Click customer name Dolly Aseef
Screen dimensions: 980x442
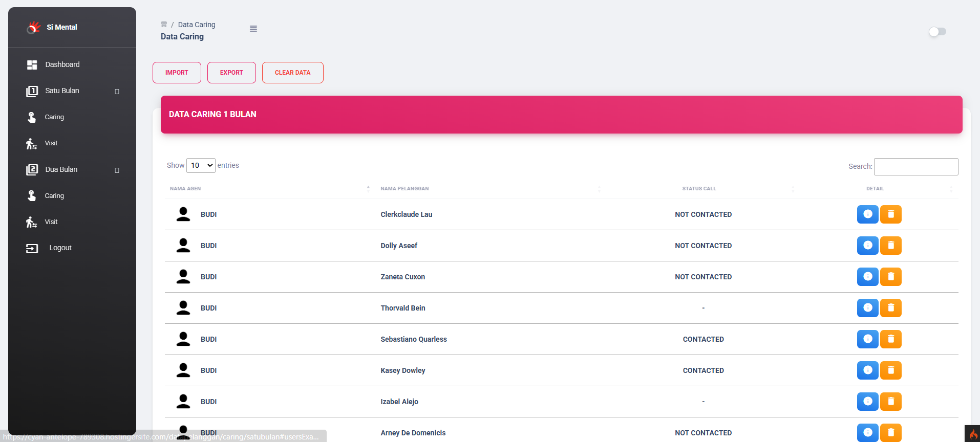[399, 246]
